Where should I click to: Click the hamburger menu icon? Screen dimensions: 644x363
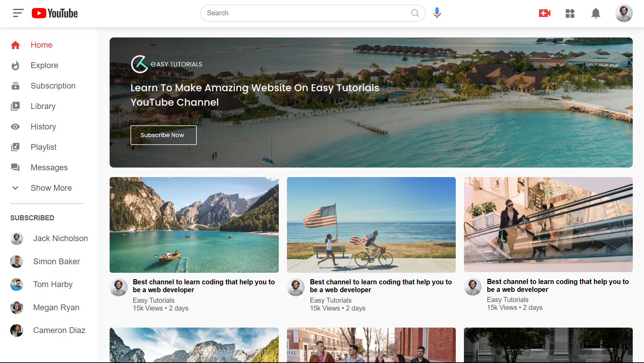pos(18,13)
